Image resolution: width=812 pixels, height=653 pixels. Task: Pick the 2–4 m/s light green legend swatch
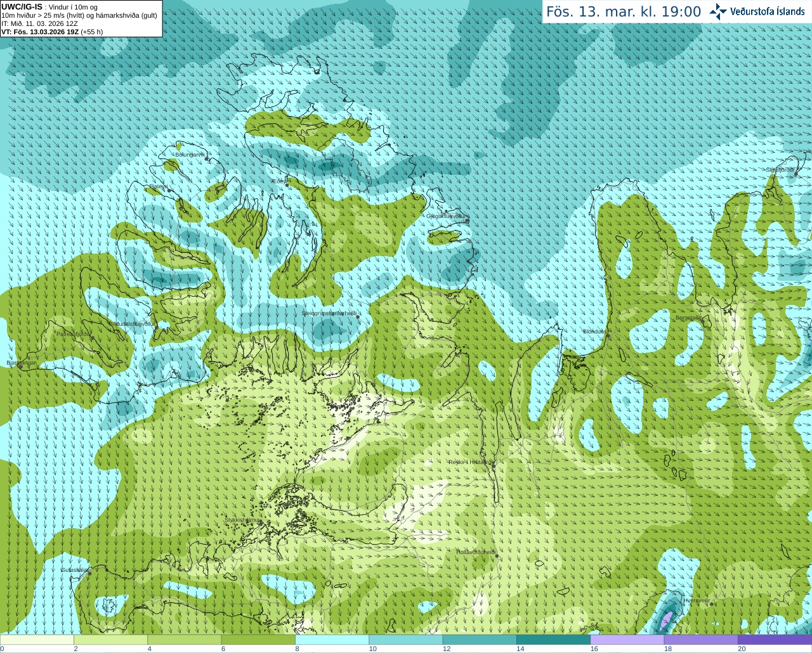coord(110,640)
